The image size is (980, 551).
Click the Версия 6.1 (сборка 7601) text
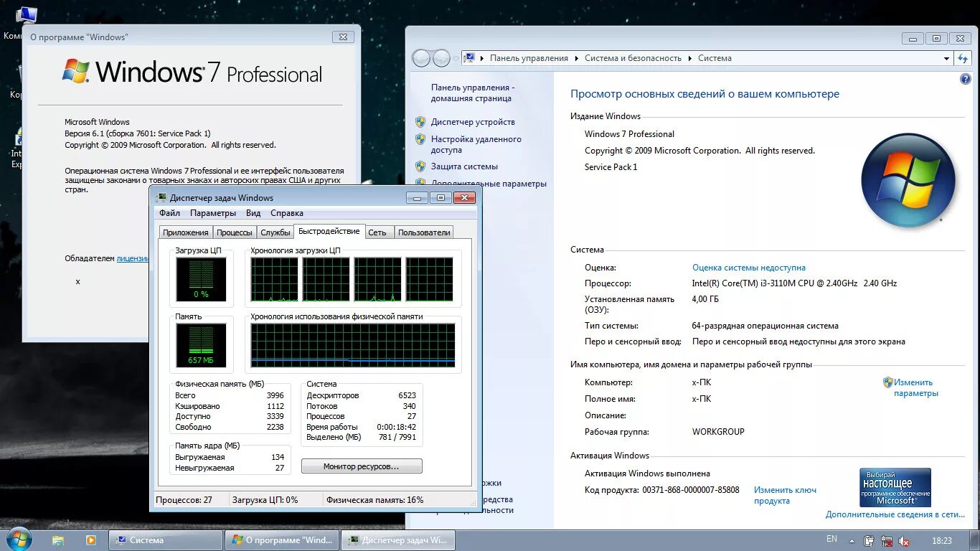click(x=138, y=133)
